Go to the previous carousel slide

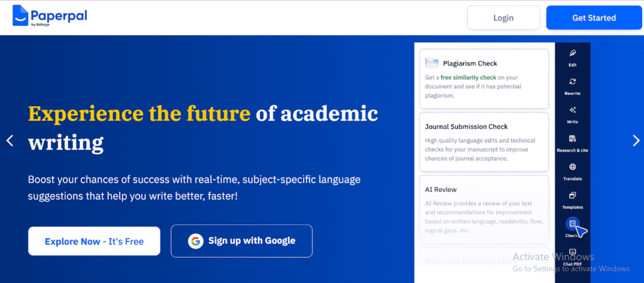tap(9, 140)
